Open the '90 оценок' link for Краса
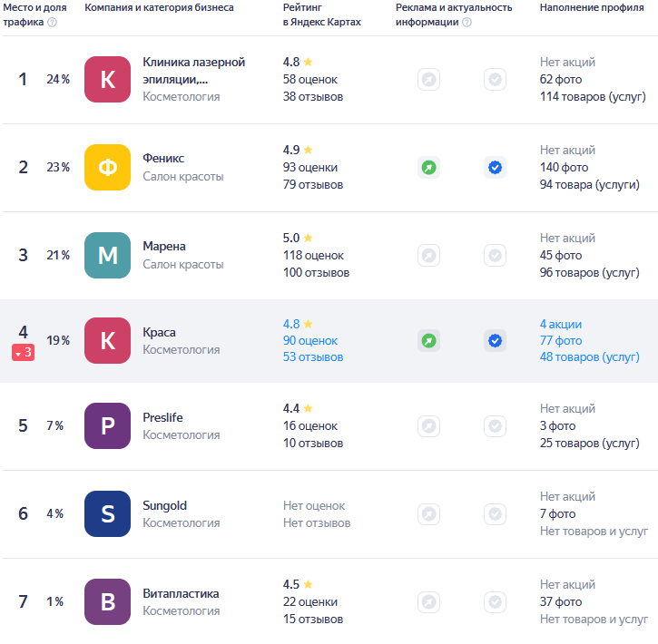Image resolution: width=658 pixels, height=644 pixels. [x=310, y=340]
